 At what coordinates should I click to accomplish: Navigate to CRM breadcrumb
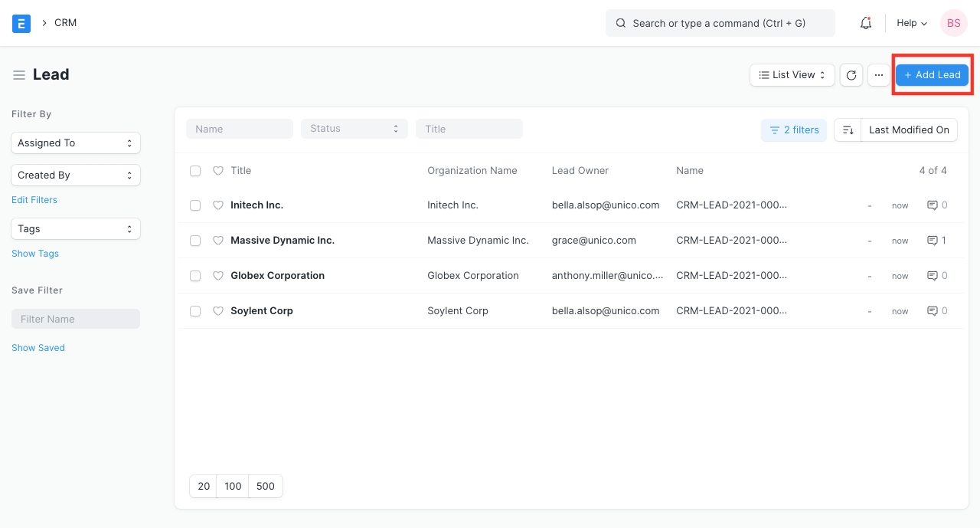point(65,23)
